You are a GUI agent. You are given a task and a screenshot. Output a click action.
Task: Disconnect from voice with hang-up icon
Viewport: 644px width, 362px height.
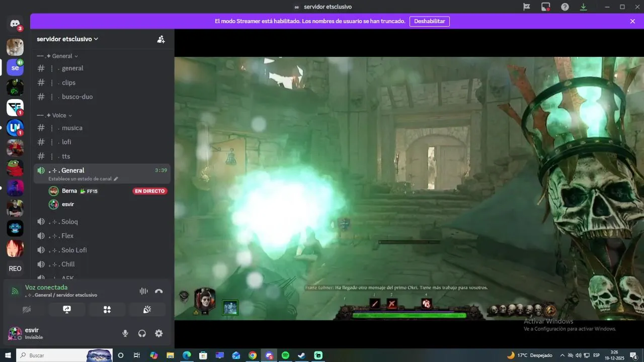[x=159, y=291]
